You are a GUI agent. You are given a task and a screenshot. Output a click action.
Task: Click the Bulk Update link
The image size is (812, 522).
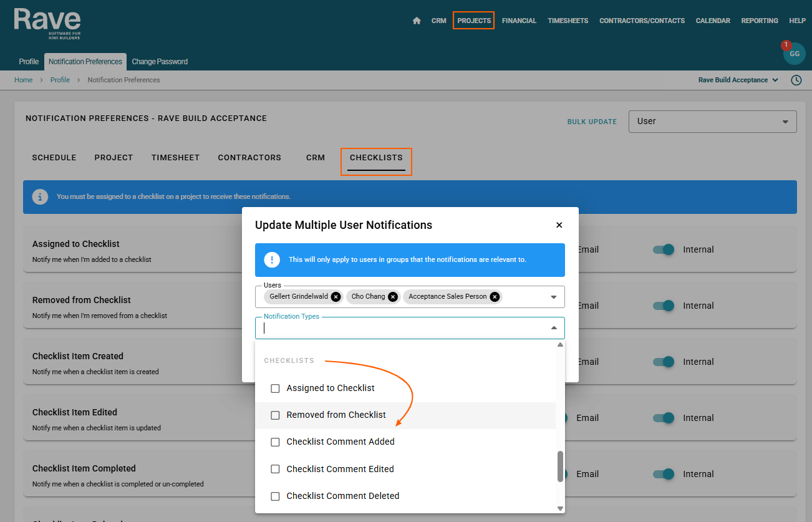click(x=592, y=122)
